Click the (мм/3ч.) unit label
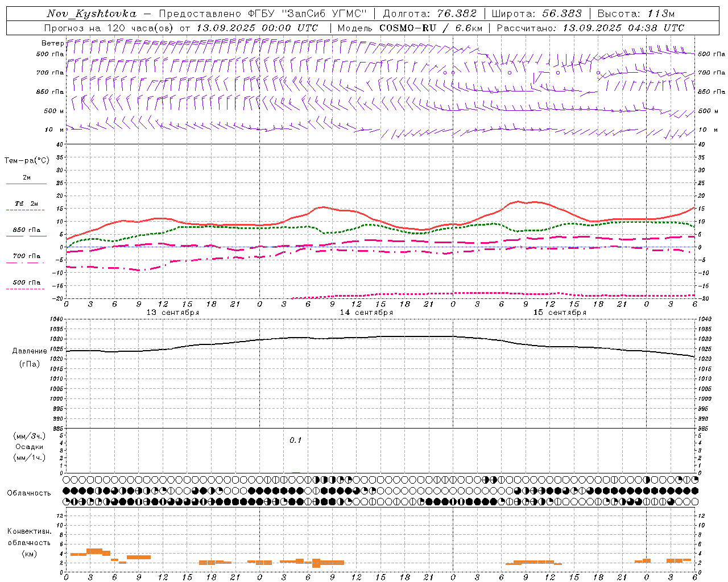 click(30, 436)
